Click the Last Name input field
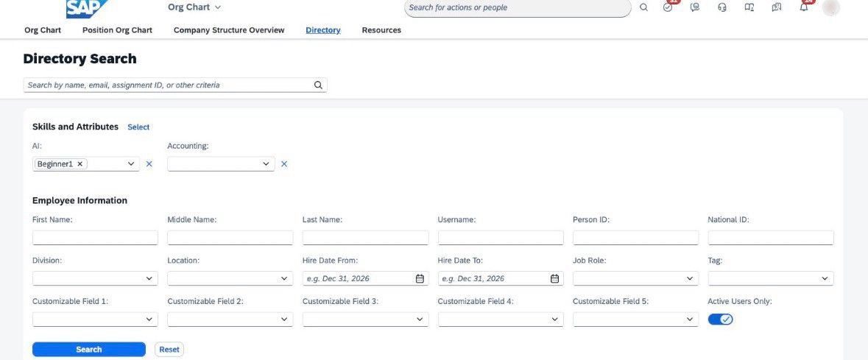 tap(365, 238)
